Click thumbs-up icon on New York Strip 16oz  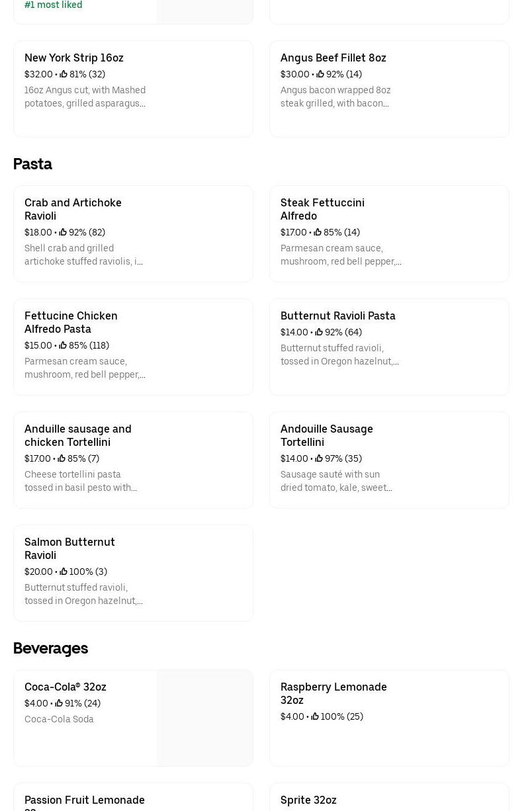click(64, 75)
